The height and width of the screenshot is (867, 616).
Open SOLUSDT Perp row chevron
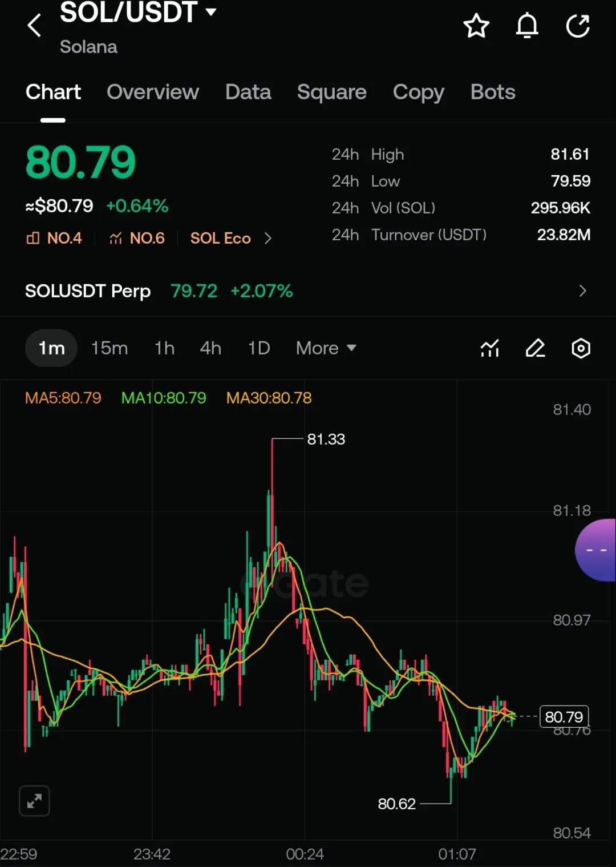(x=582, y=291)
